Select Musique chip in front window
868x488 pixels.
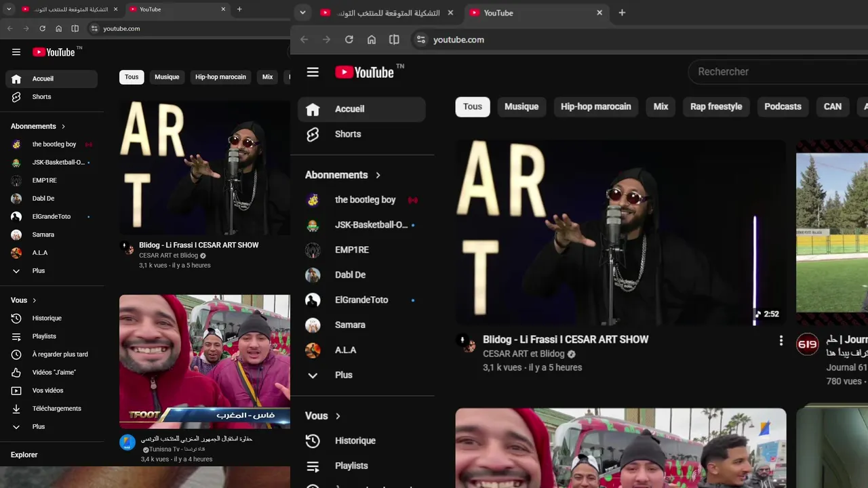coord(521,106)
